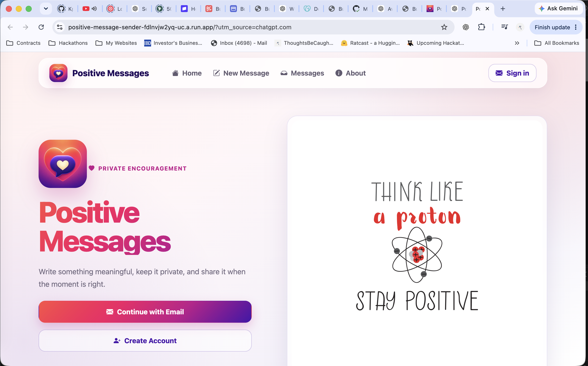Click the browser back arrow

[10, 27]
